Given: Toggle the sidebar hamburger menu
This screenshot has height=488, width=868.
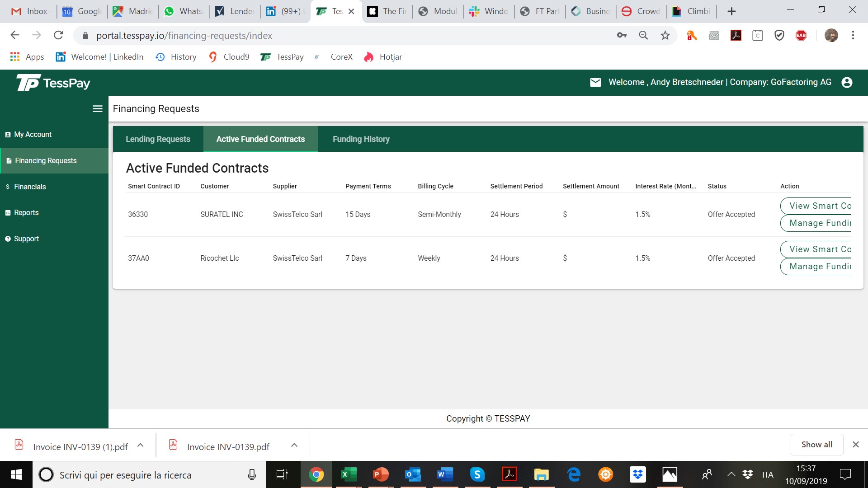Looking at the screenshot, I should pos(98,108).
